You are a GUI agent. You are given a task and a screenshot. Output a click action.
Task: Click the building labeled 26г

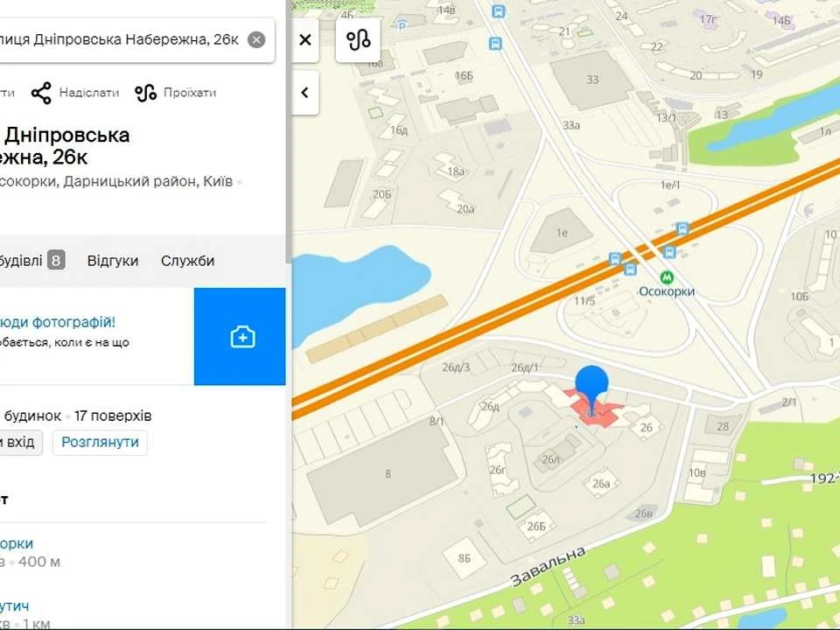point(499,470)
